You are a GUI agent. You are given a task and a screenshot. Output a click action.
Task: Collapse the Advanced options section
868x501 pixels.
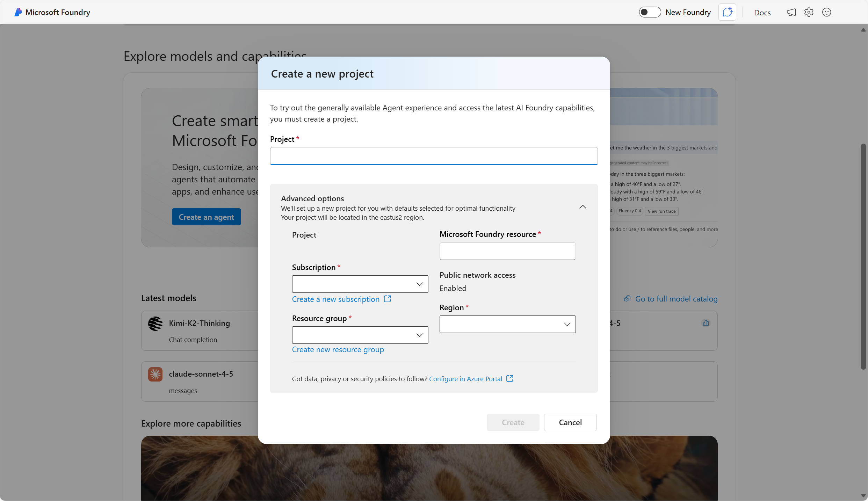click(583, 206)
